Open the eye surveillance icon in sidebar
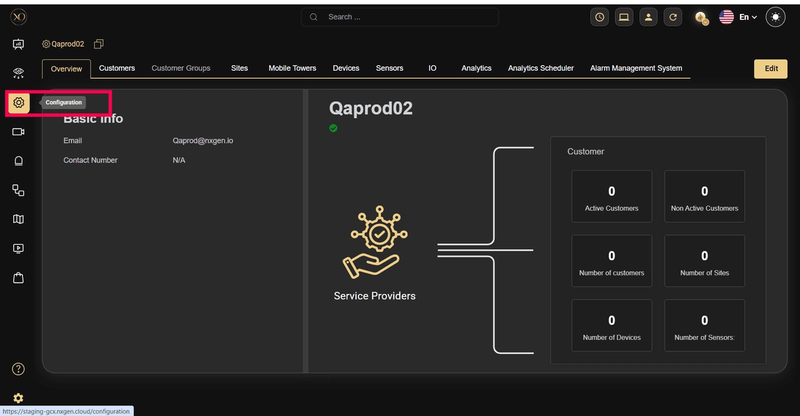 18,73
